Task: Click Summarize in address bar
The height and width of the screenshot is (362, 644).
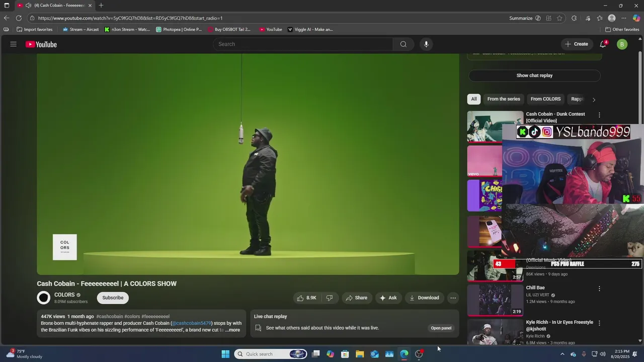Action: [x=521, y=18]
